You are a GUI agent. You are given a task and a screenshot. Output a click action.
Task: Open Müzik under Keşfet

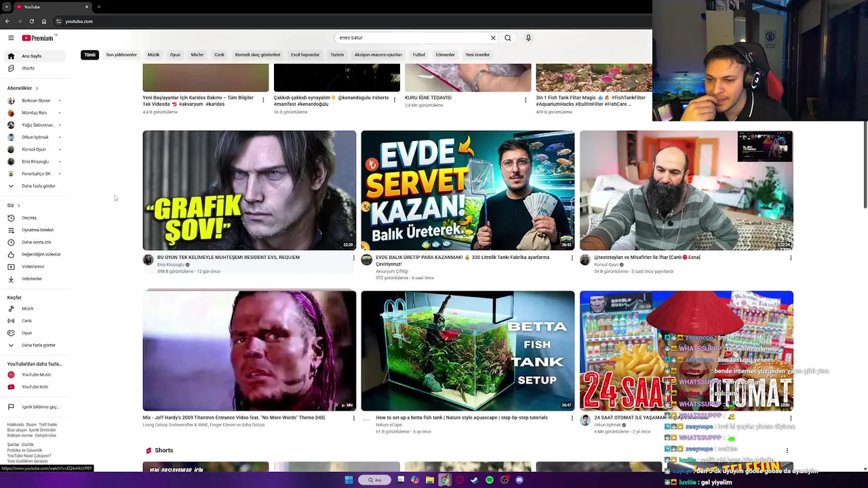35,308
